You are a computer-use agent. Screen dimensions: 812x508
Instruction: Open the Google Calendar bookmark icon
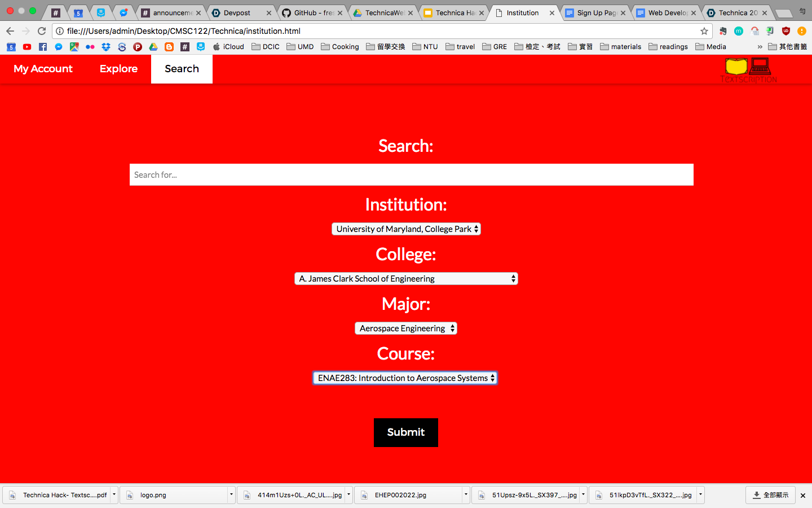[11, 47]
